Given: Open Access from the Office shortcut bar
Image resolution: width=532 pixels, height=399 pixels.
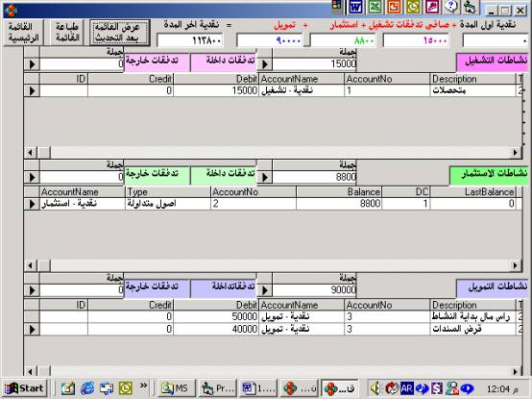Looking at the screenshot, I should 432,7.
